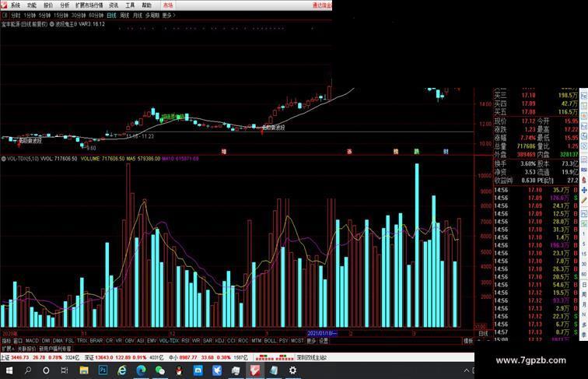Click the 深证 index value 13643.0
The width and height of the screenshot is (588, 379).
click(104, 358)
